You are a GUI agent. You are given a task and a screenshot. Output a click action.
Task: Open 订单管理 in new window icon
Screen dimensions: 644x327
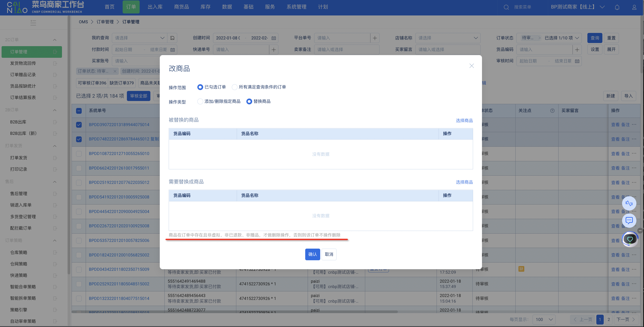pos(55,52)
